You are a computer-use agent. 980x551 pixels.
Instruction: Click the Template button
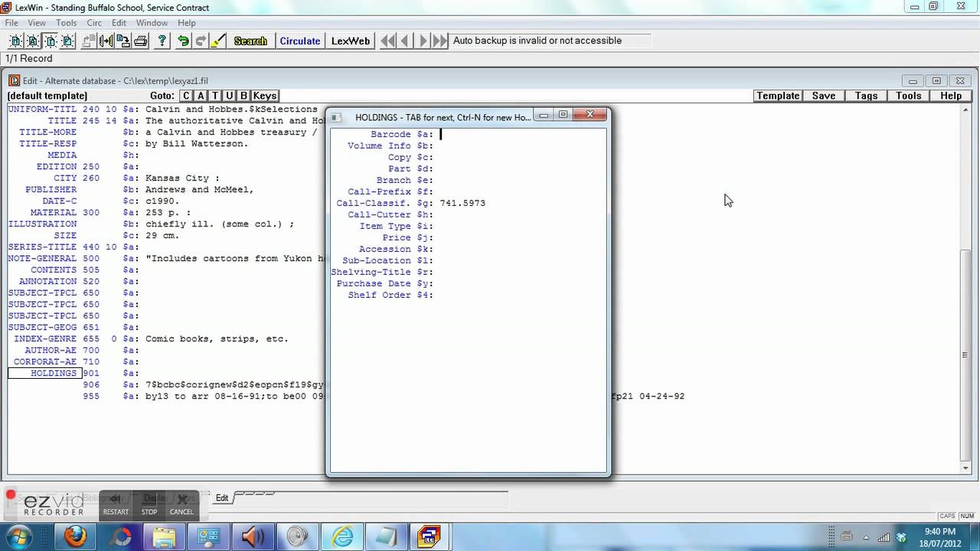(x=778, y=96)
